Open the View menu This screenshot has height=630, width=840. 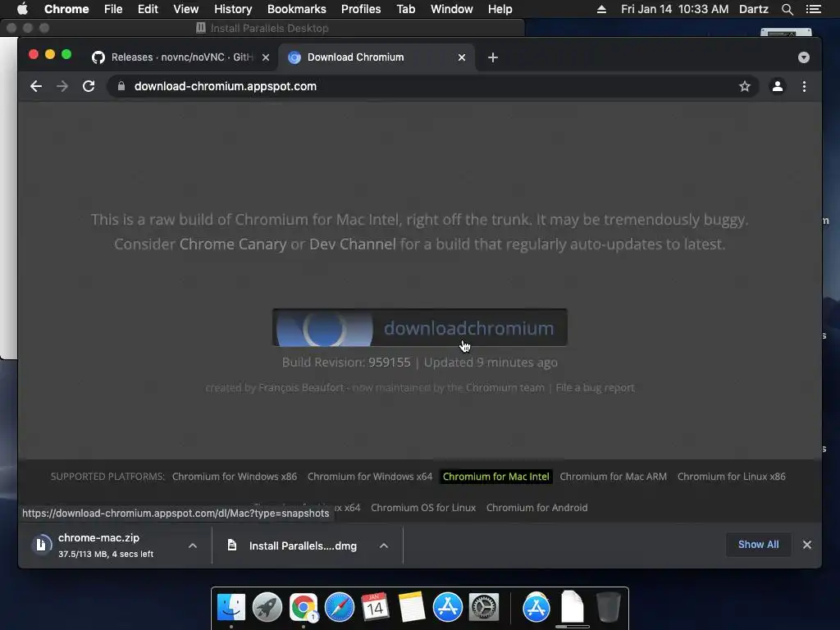[x=186, y=9]
